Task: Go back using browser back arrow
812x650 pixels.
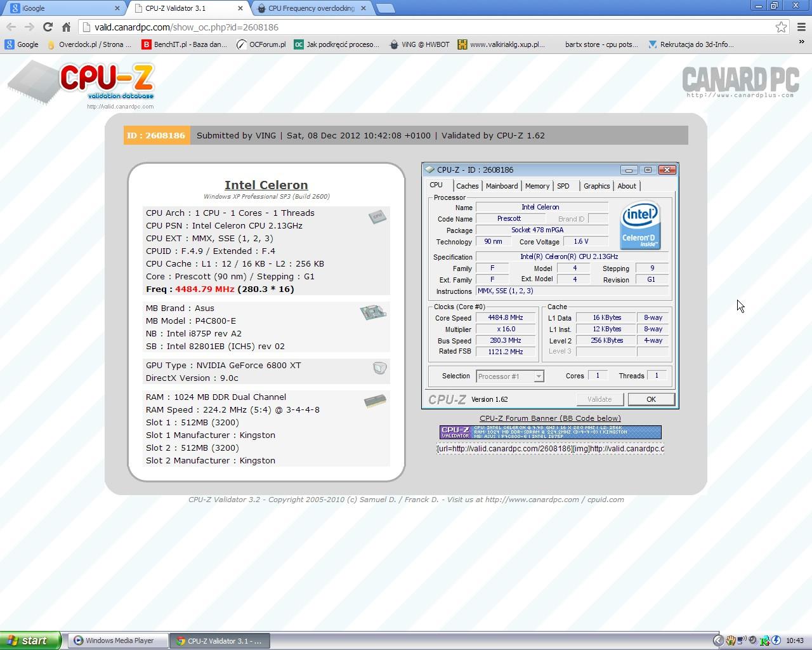Action: [x=11, y=27]
